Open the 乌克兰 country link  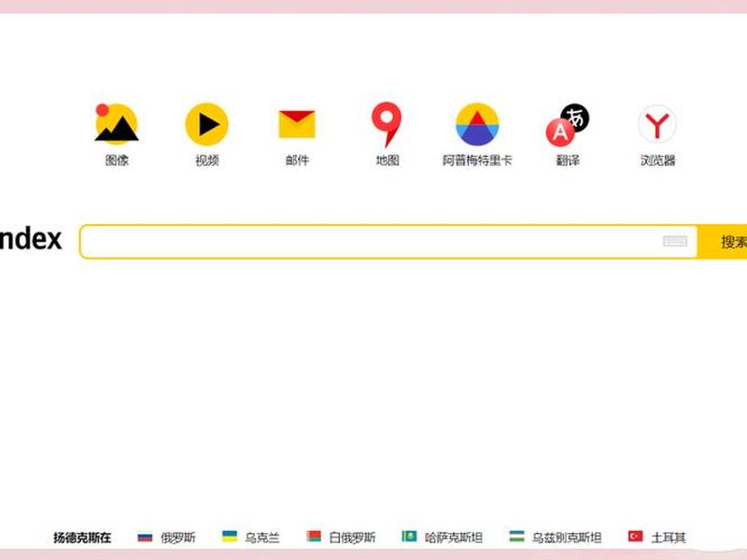[262, 538]
